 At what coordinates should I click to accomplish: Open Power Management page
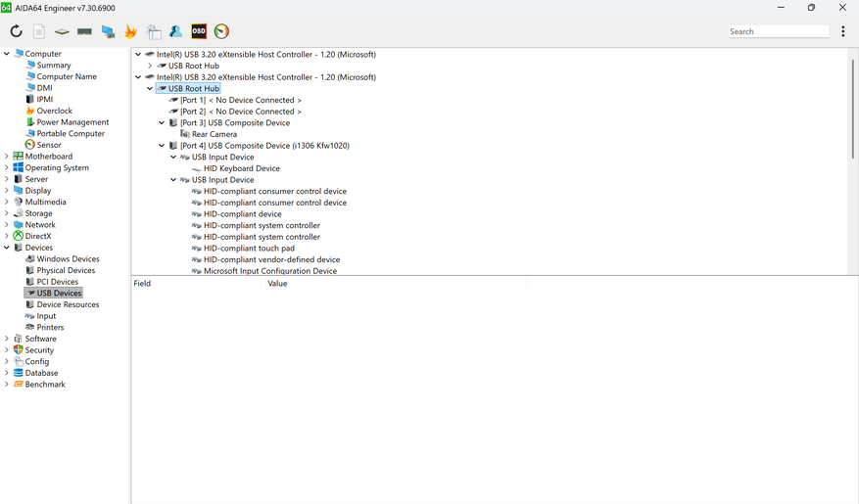(x=72, y=122)
